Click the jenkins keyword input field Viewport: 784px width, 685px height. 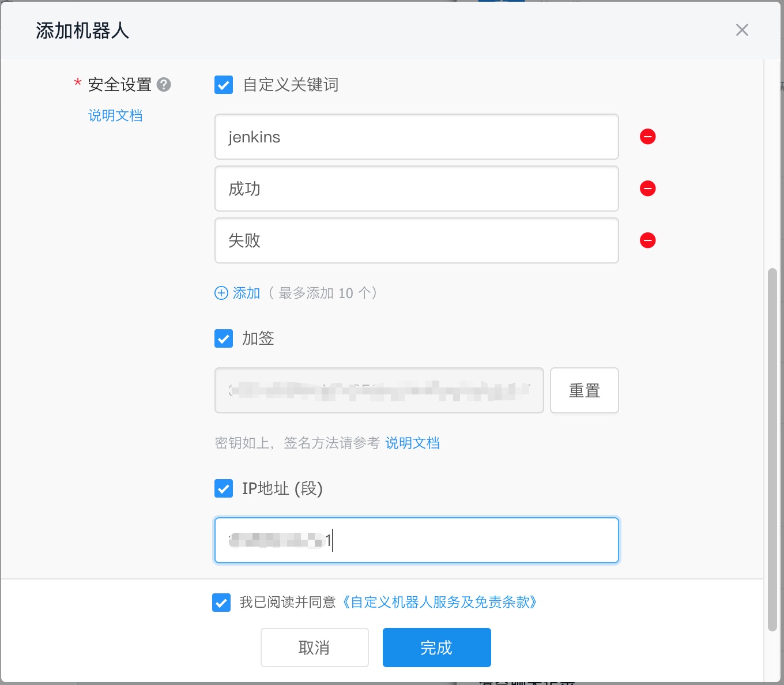pyautogui.click(x=416, y=137)
